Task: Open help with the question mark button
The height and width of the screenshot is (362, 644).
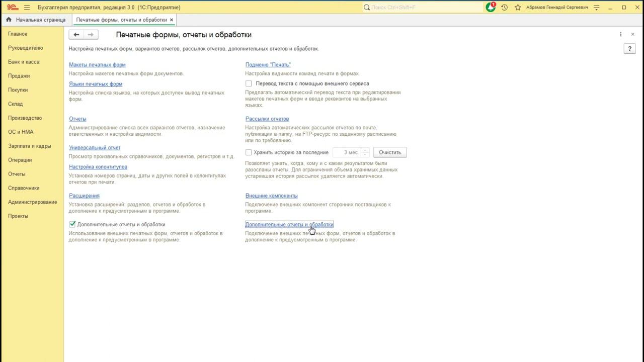Action: click(x=629, y=49)
